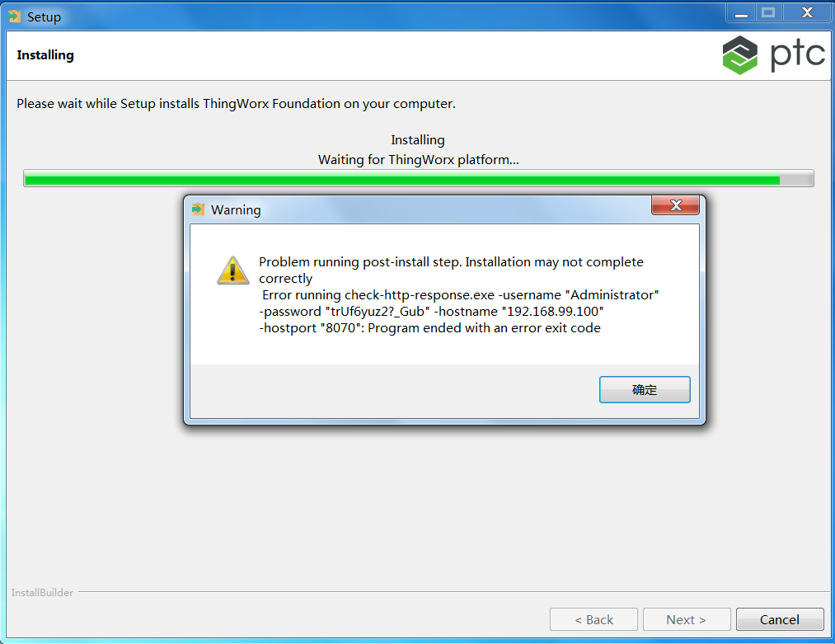Close the Warning dialog with red X

675,205
